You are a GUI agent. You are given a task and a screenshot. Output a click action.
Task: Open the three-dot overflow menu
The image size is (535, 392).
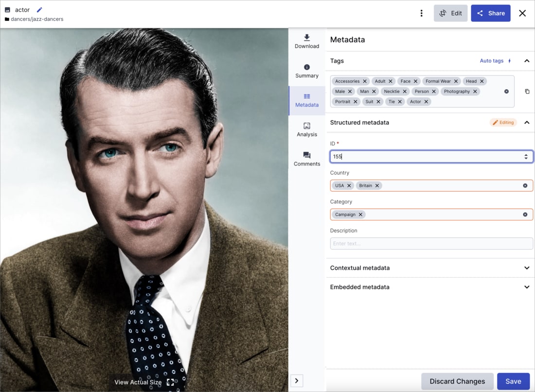click(x=422, y=13)
